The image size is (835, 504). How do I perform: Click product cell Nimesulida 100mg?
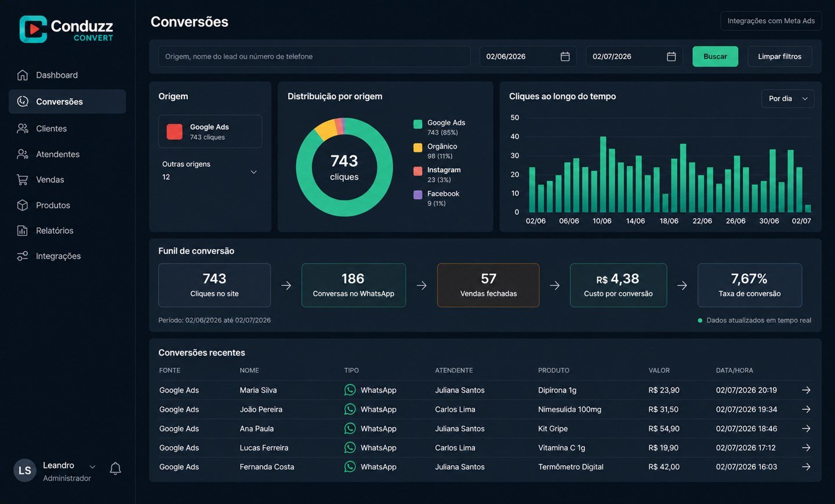click(569, 409)
